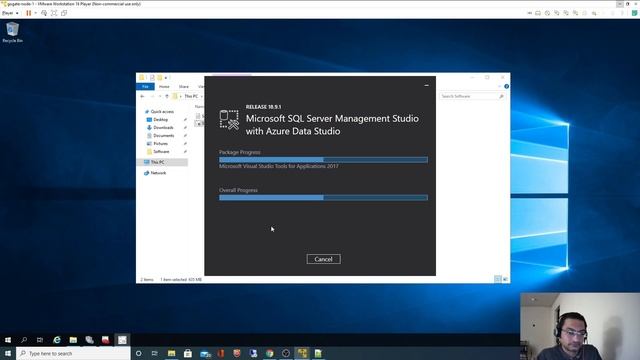Viewport: 640px width, 360px height.
Task: Open Microsoft Store on host taskbar
Action: (188, 353)
